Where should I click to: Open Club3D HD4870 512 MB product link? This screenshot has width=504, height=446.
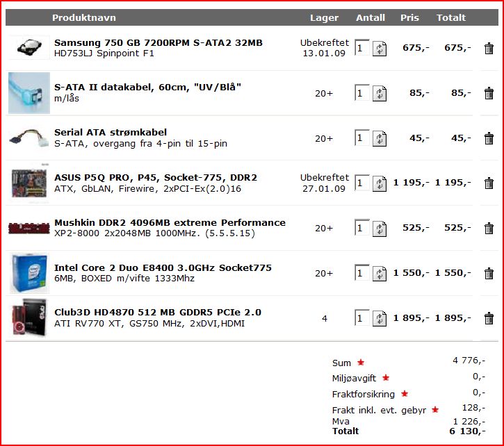(158, 313)
